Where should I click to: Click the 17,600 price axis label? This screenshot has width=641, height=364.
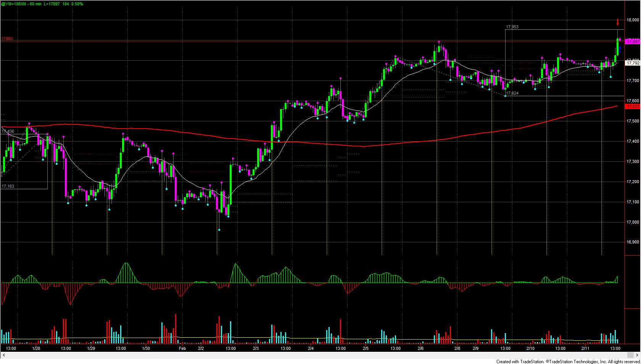point(633,101)
